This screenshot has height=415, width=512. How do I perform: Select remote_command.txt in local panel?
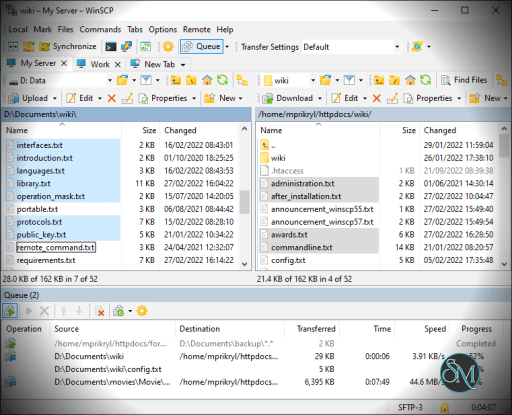coord(56,247)
